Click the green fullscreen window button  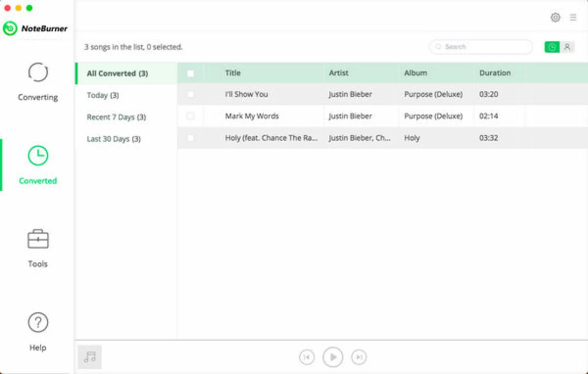(29, 8)
